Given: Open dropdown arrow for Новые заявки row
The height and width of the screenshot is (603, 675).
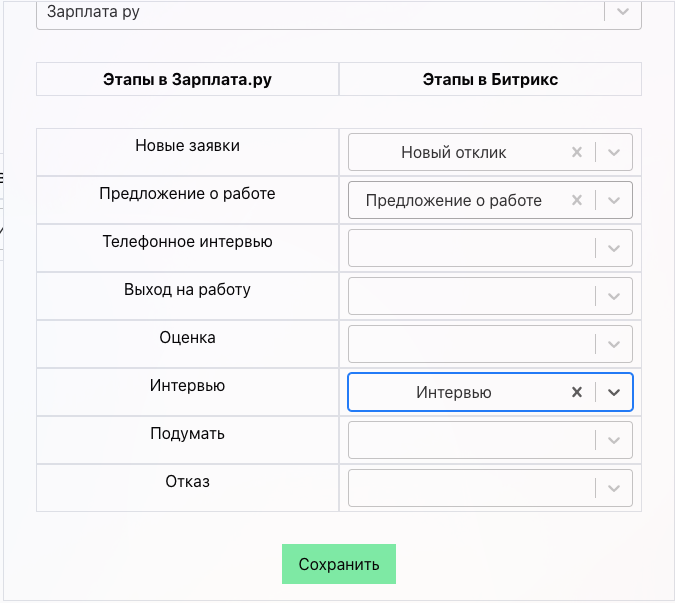Looking at the screenshot, I should click(614, 153).
